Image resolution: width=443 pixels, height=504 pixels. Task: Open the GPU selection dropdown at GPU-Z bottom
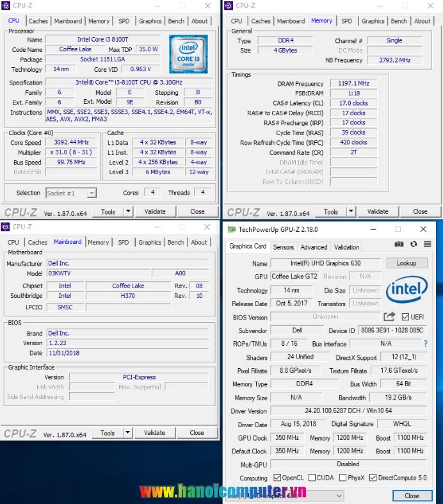[x=286, y=496]
